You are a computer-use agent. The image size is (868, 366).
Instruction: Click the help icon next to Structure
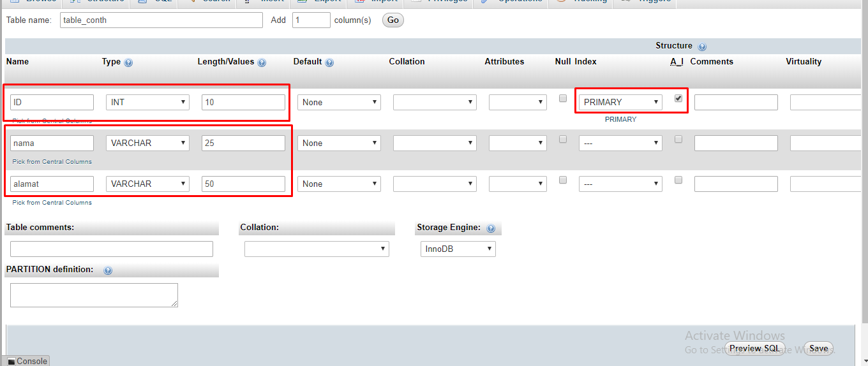[x=702, y=47]
